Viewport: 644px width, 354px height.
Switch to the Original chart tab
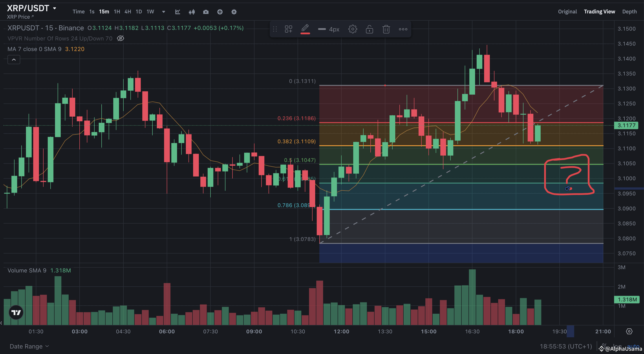coord(567,11)
